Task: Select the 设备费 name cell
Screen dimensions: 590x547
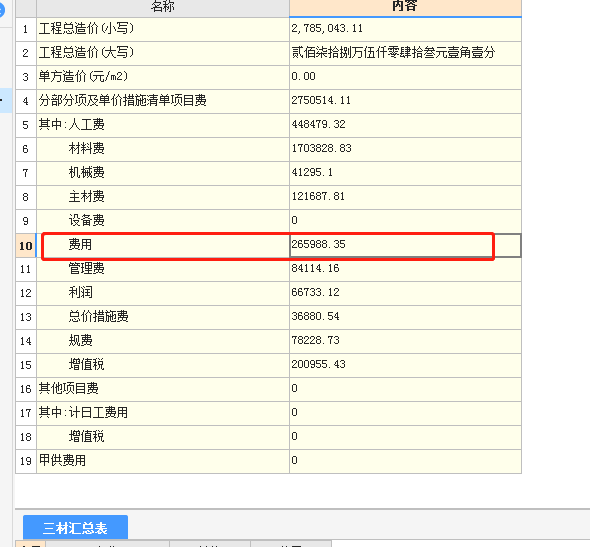Action: coord(163,221)
